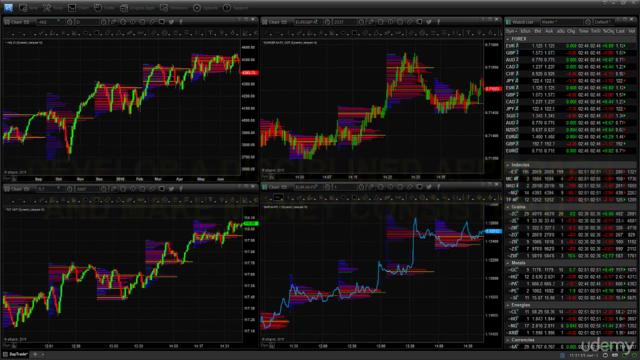Open the Trade menu
The height and width of the screenshot is (360, 640).
coord(104,8)
